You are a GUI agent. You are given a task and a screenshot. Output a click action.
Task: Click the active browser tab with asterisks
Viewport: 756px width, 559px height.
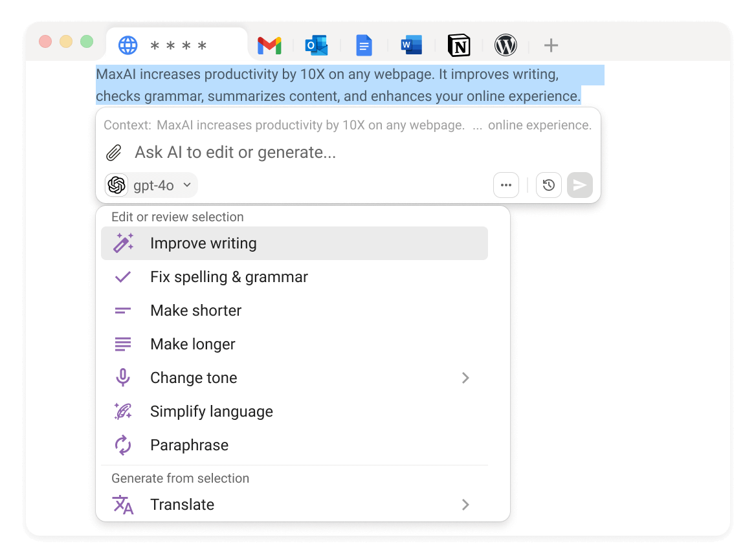pyautogui.click(x=177, y=45)
